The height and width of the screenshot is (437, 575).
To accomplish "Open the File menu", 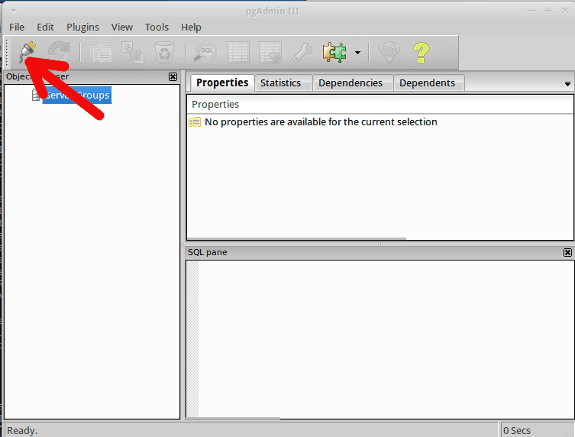I will [x=17, y=27].
